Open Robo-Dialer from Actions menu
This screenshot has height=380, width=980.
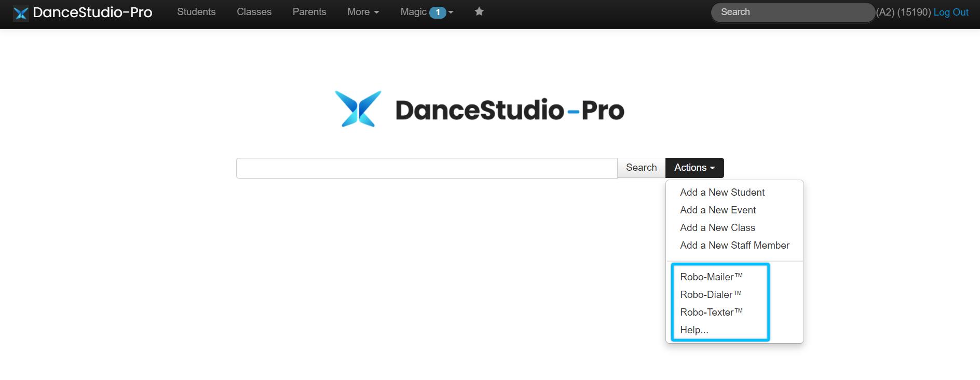coord(711,295)
